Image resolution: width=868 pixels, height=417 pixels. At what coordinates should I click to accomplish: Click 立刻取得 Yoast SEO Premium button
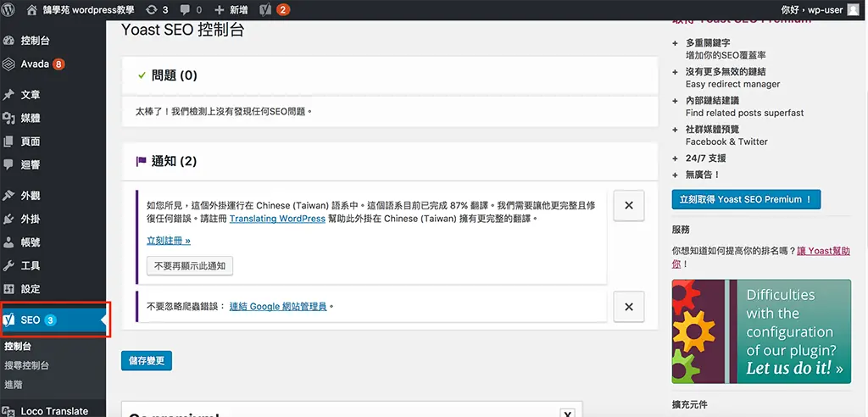(x=746, y=199)
